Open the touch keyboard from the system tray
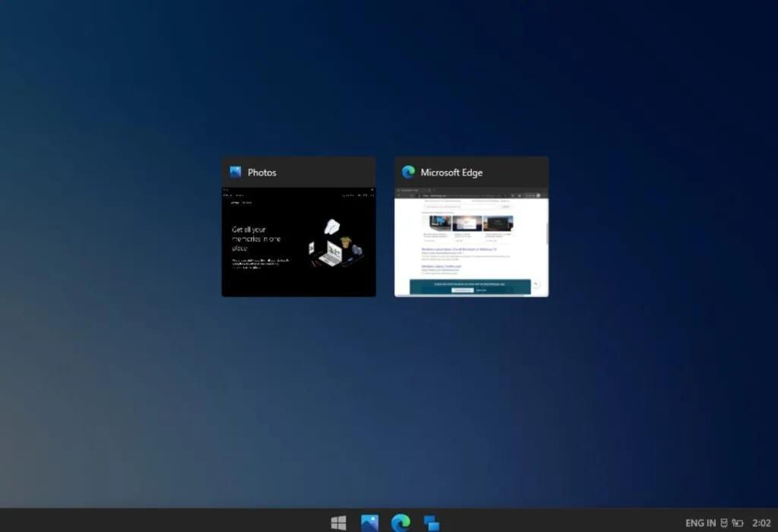This screenshot has width=778, height=532. point(724,523)
